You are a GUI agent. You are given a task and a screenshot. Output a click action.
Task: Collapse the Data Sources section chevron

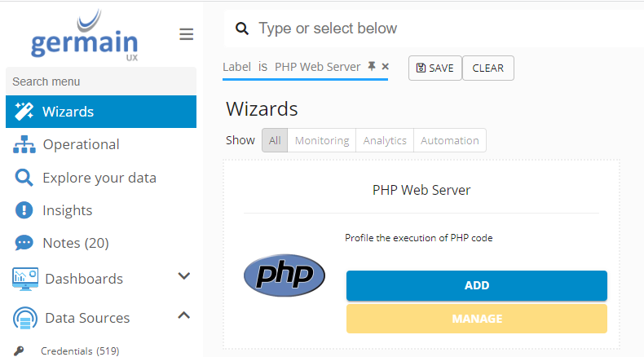click(x=184, y=315)
